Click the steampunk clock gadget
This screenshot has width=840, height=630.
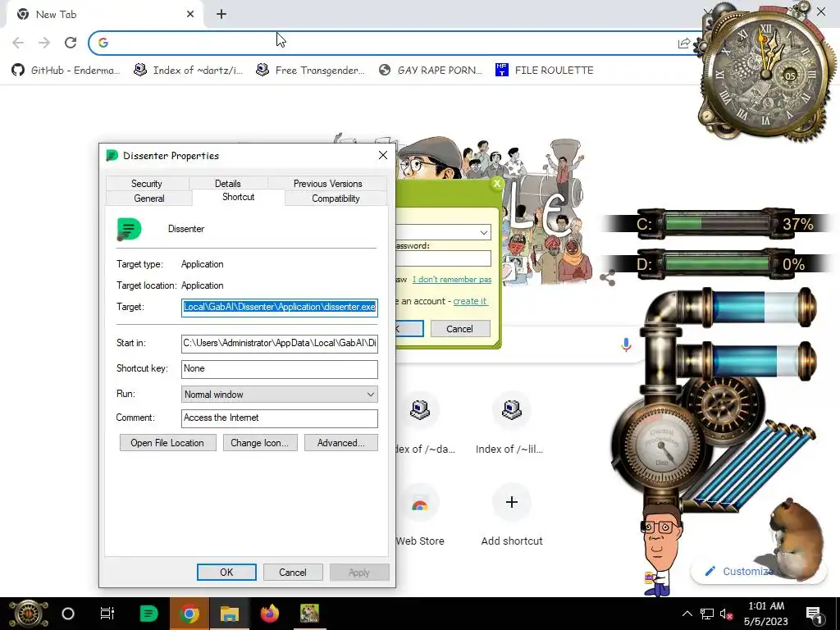(x=766, y=75)
